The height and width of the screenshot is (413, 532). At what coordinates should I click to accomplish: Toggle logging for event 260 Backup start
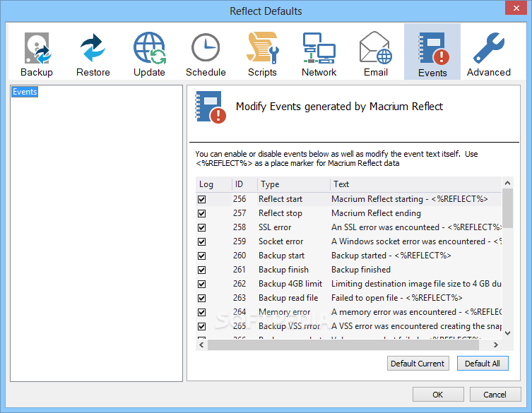[x=202, y=256]
